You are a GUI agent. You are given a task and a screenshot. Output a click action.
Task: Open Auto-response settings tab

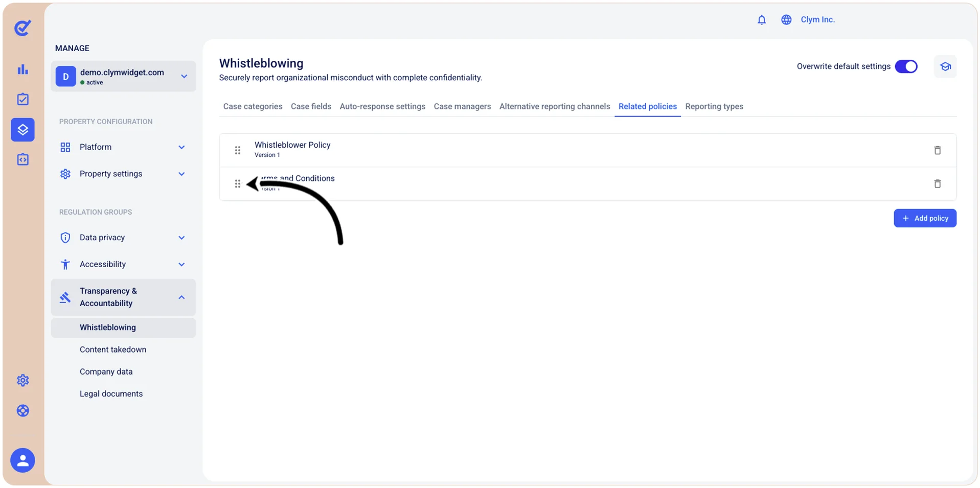click(382, 106)
